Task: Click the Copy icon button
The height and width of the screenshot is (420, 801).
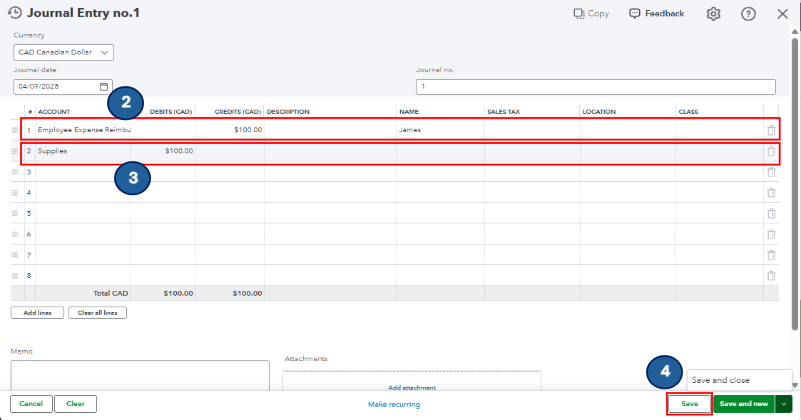Action: [591, 13]
